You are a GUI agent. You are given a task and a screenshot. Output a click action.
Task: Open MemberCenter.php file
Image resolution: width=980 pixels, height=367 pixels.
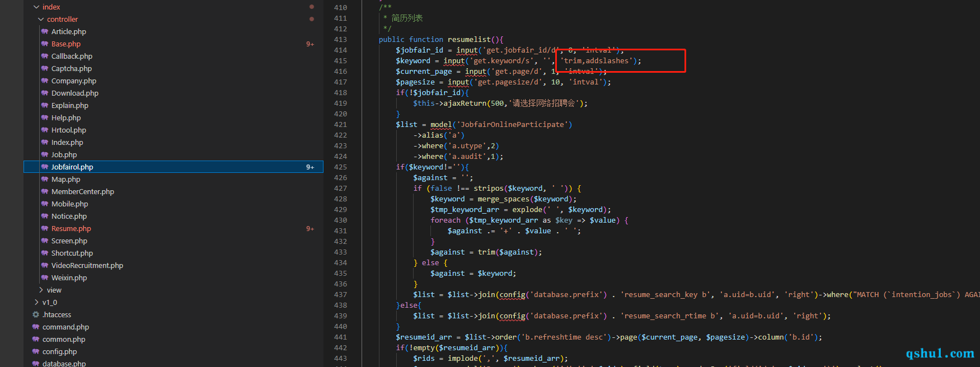point(83,191)
